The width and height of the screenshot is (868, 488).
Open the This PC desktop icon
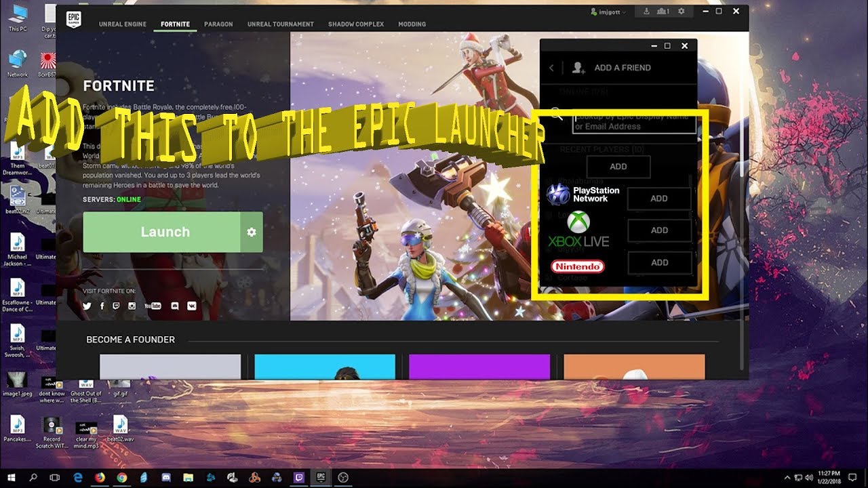(x=18, y=18)
